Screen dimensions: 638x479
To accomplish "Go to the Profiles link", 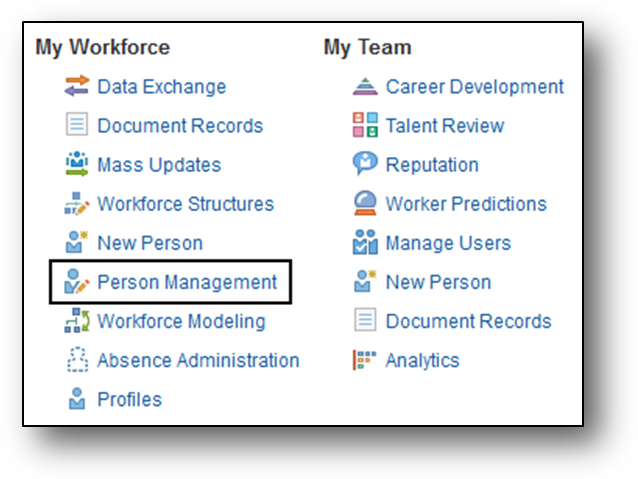I will (x=129, y=400).
